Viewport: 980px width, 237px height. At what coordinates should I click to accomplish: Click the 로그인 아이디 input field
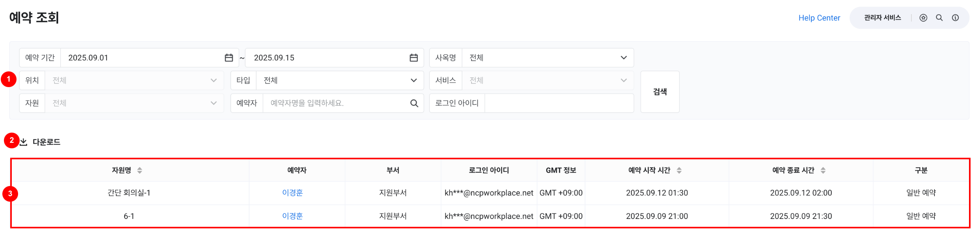tap(558, 103)
